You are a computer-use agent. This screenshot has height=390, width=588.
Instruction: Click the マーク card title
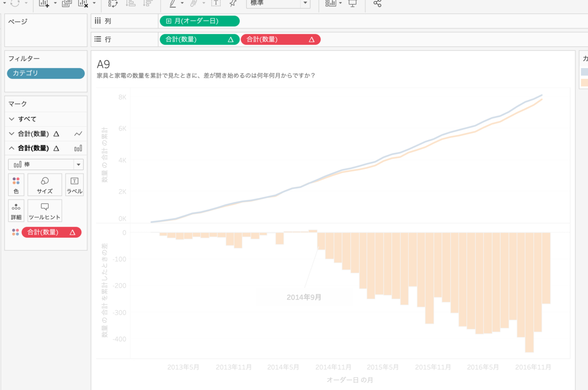pyautogui.click(x=18, y=104)
